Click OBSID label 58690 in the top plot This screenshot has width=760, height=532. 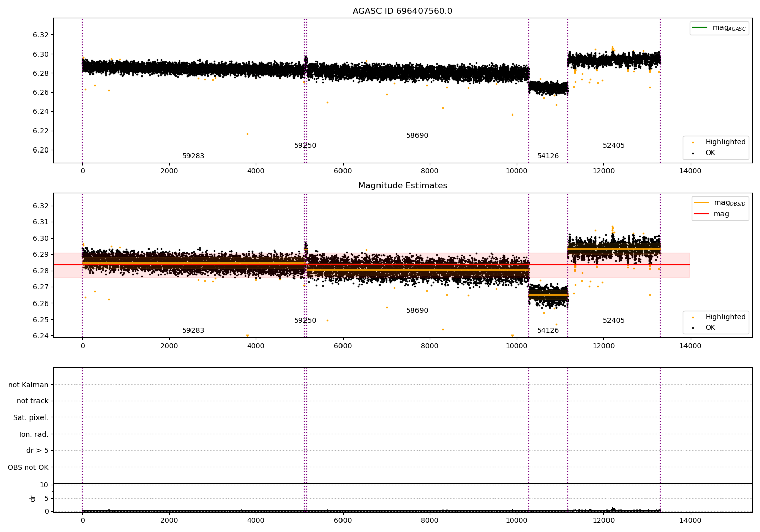tap(417, 136)
